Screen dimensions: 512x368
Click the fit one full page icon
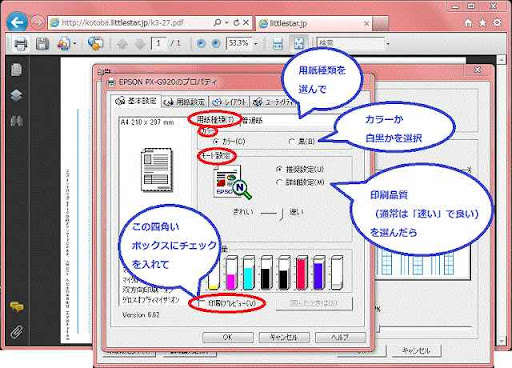(299, 43)
